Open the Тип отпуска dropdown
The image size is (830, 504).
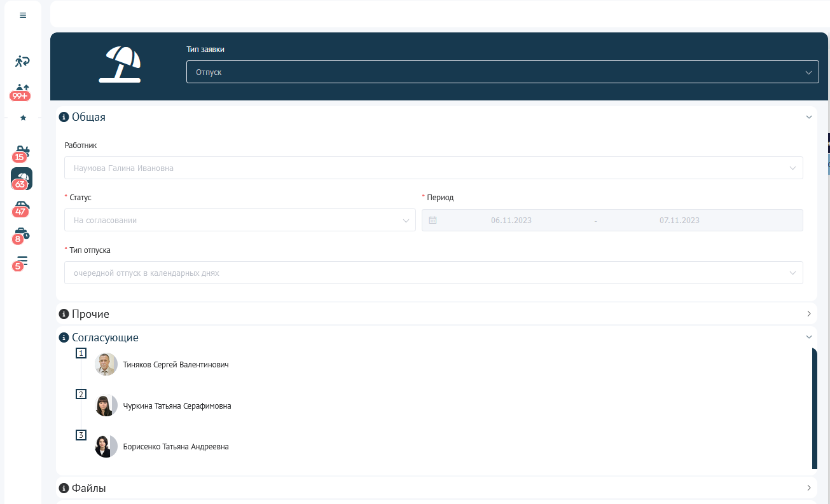(433, 273)
